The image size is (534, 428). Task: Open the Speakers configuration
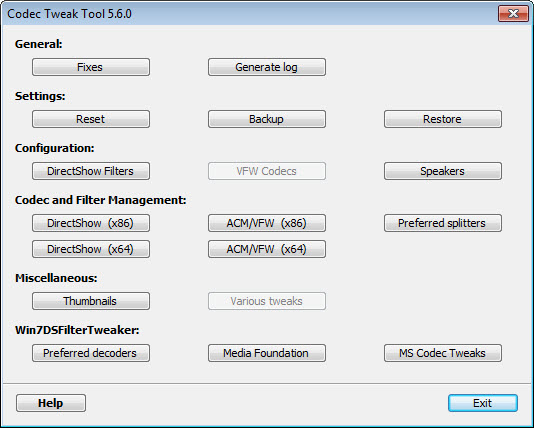(x=443, y=171)
